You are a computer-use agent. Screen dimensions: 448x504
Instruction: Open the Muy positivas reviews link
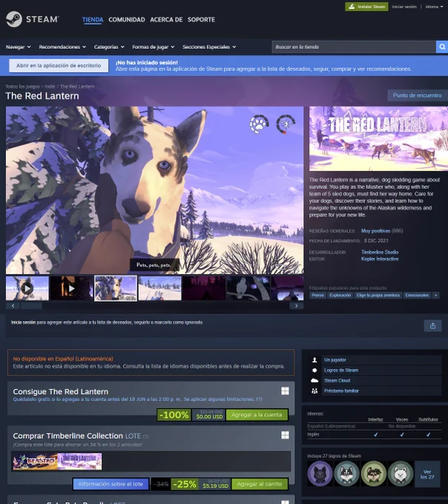click(x=375, y=231)
